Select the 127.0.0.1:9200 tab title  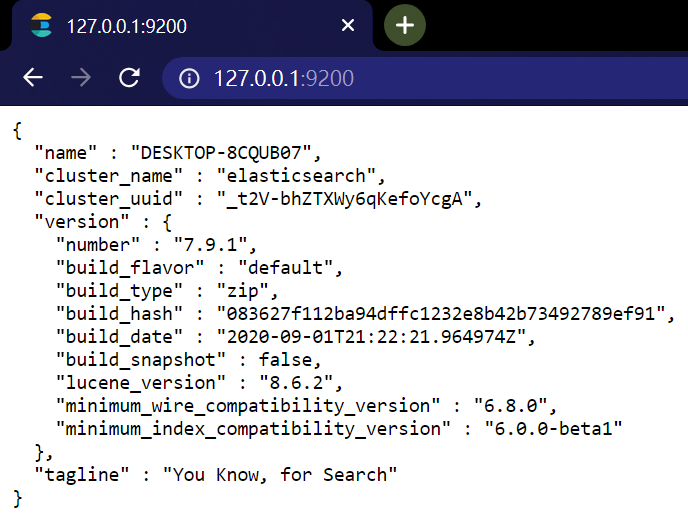coord(127,26)
